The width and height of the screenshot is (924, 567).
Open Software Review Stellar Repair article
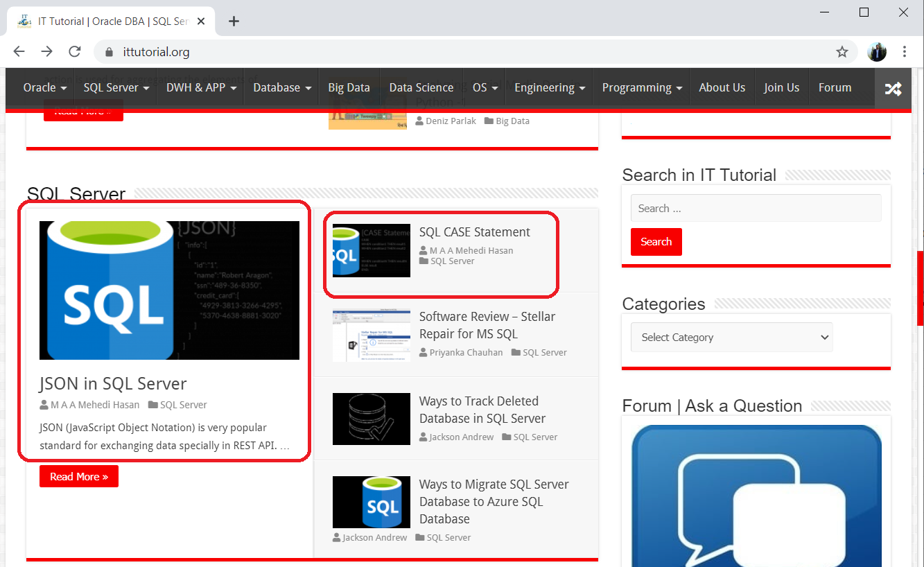click(x=487, y=325)
